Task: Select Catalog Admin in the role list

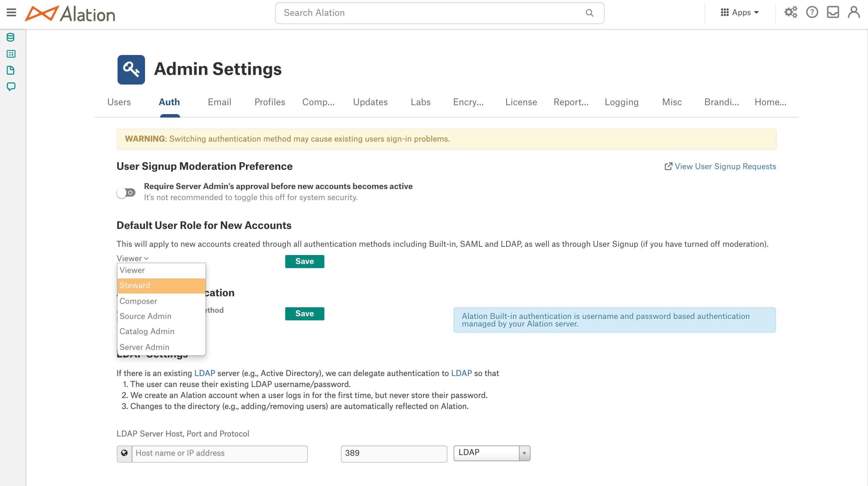Action: [162, 331]
